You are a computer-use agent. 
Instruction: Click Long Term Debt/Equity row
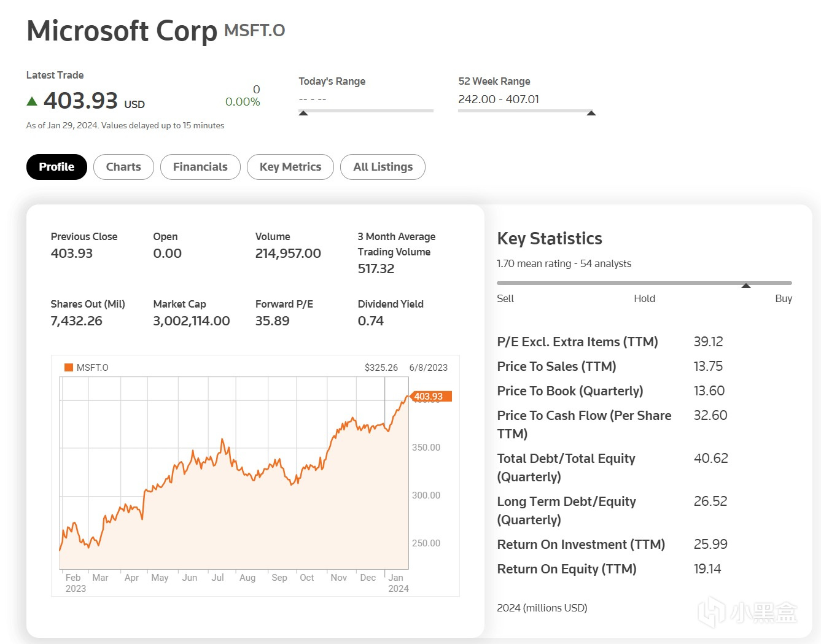644,510
